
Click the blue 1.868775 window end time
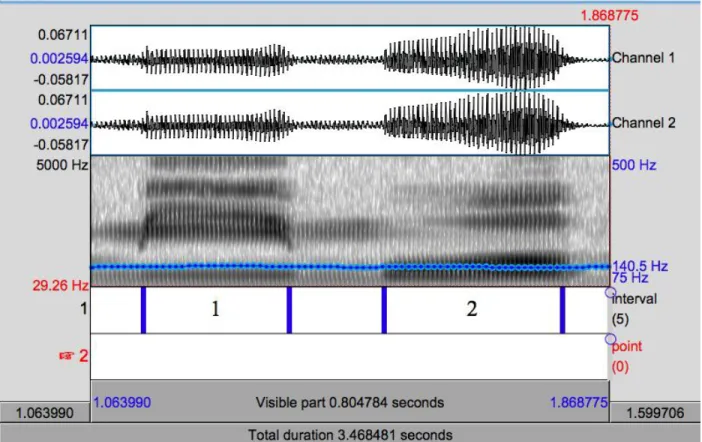point(579,403)
